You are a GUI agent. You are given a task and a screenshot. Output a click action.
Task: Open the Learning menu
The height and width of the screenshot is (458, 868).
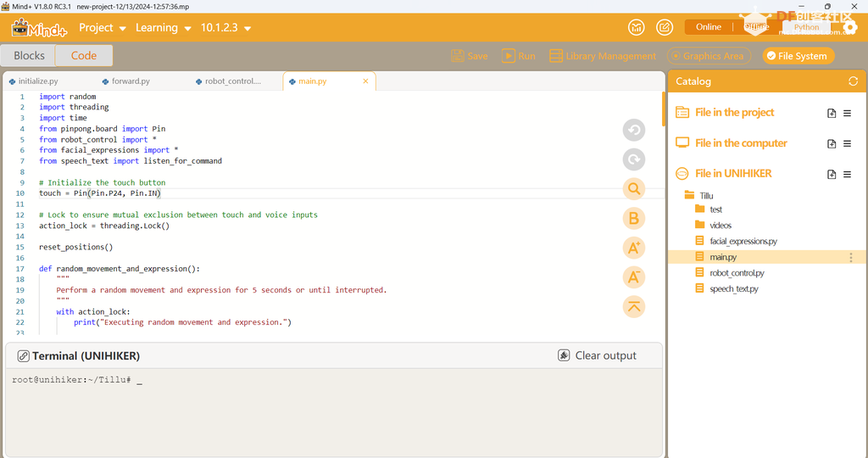164,28
